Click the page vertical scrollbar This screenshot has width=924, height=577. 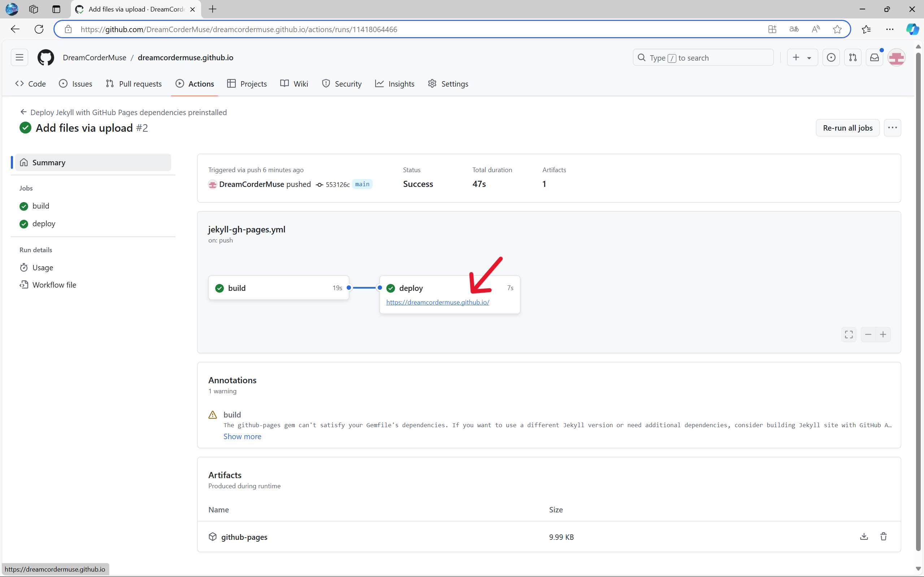coord(918,301)
